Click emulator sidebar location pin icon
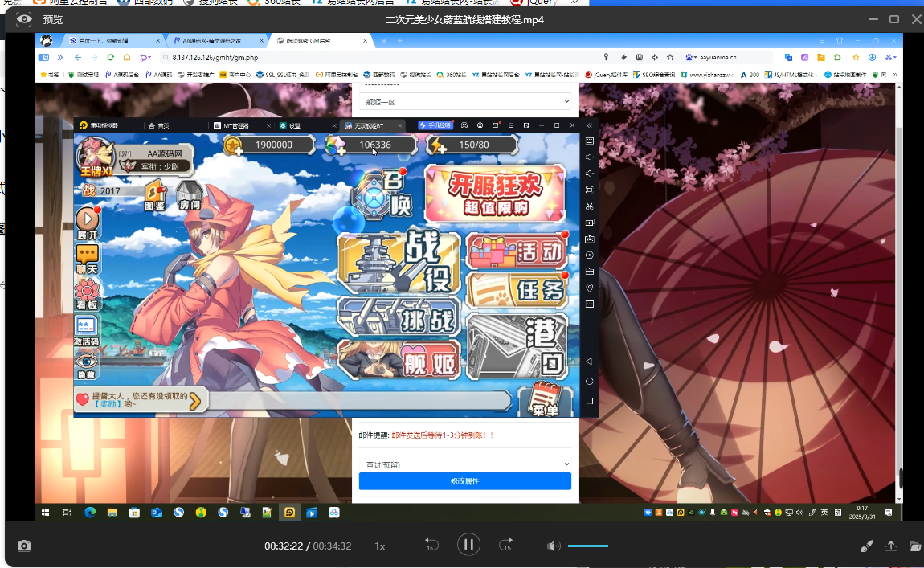924x568 pixels. click(589, 288)
